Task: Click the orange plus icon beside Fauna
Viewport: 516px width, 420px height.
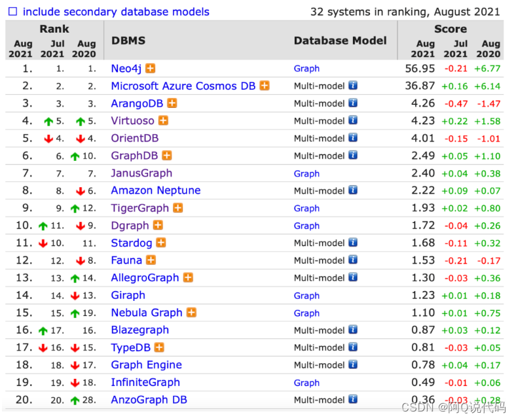Action: tap(151, 260)
